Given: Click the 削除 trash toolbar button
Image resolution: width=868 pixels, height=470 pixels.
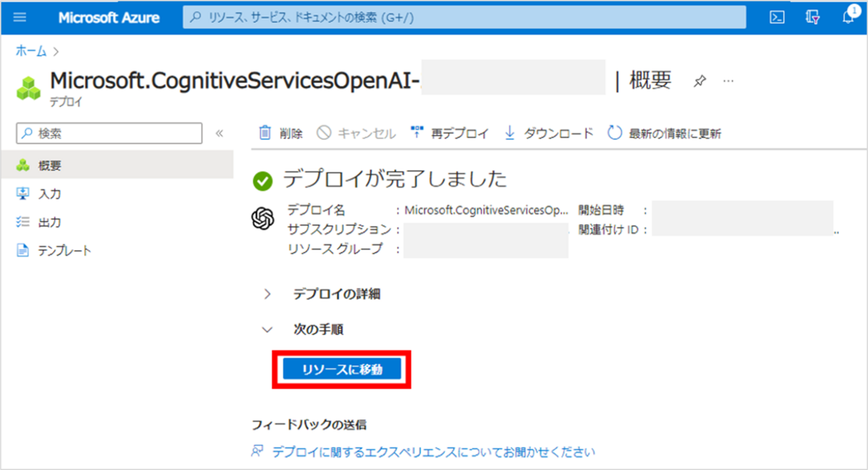Looking at the screenshot, I should coord(281,133).
